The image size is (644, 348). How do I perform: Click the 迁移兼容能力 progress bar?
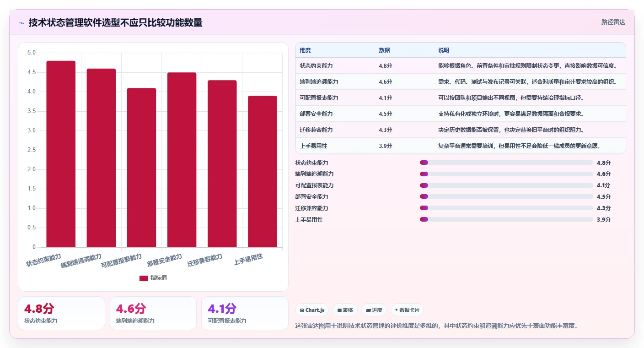pyautogui.click(x=506, y=208)
